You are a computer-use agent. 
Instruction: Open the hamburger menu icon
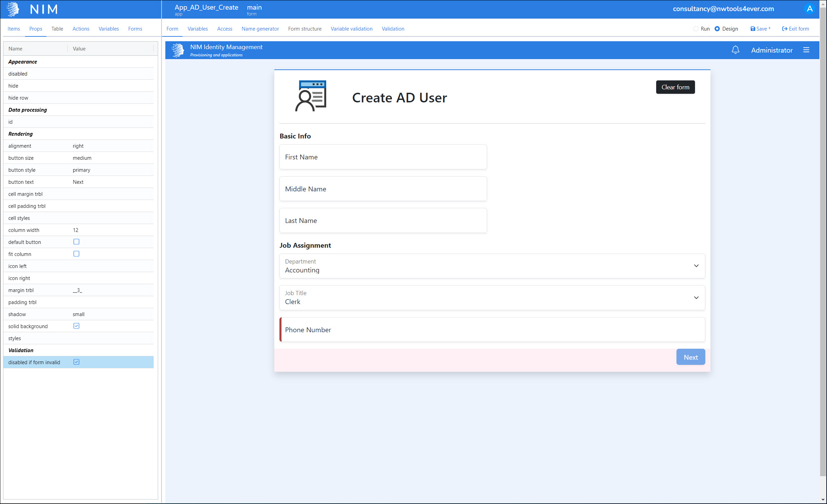point(806,50)
